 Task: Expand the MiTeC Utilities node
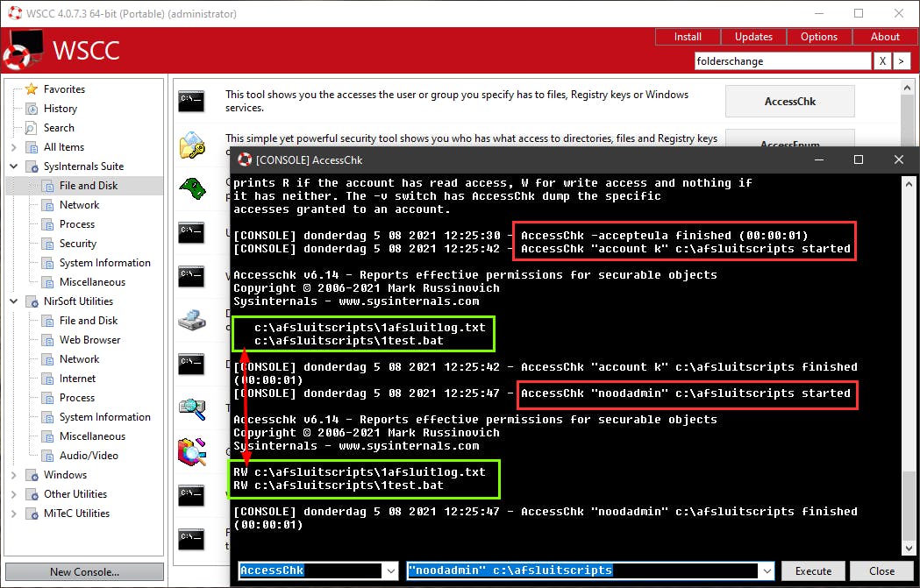click(14, 514)
